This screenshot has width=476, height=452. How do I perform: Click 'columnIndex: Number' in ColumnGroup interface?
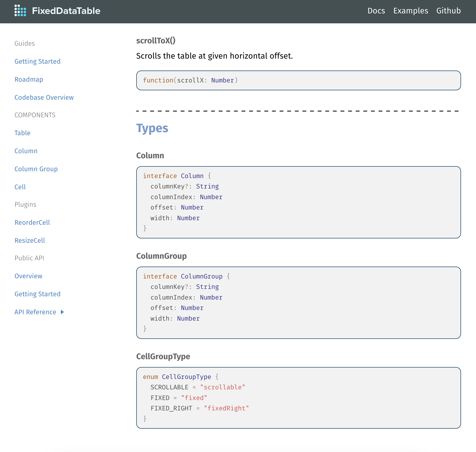186,298
